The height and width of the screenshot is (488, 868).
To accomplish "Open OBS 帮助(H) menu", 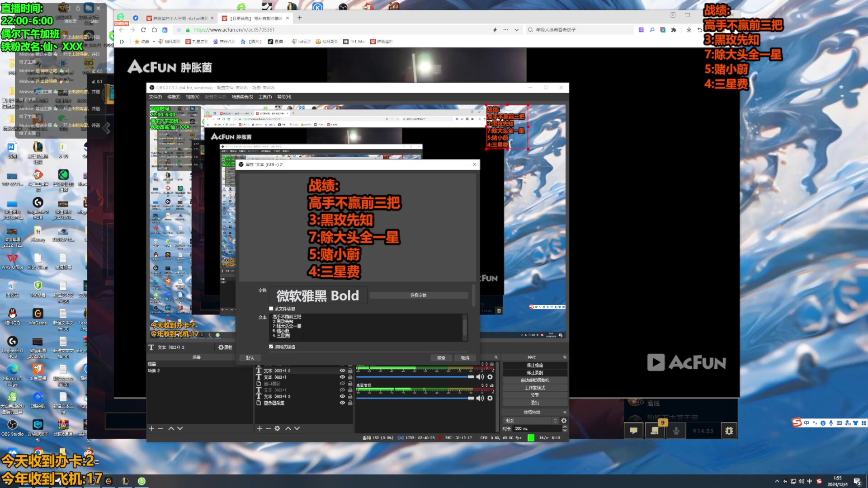I will pos(284,97).
